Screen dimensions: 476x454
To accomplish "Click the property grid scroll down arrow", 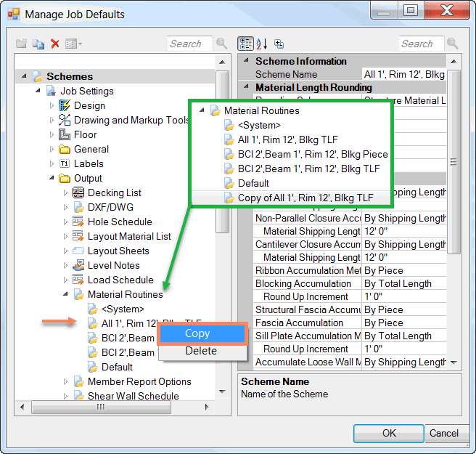I will click(x=454, y=362).
